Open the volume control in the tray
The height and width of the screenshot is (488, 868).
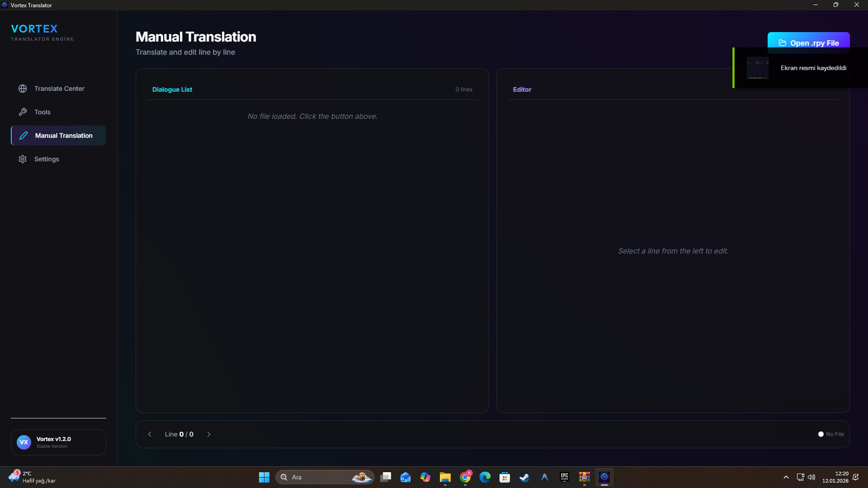pyautogui.click(x=811, y=477)
